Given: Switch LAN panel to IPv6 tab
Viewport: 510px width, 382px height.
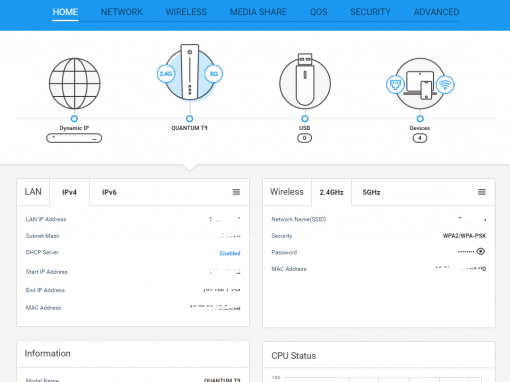Looking at the screenshot, I should pos(109,192).
